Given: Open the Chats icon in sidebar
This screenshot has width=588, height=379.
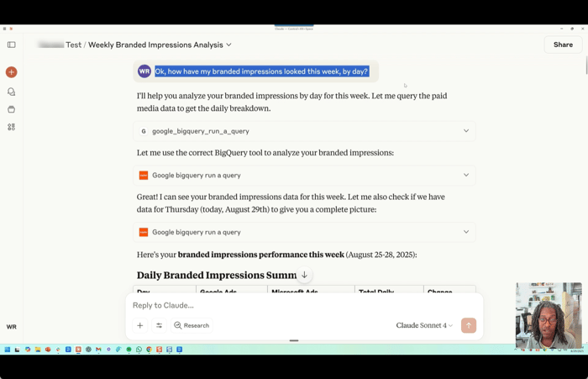Looking at the screenshot, I should click(12, 92).
